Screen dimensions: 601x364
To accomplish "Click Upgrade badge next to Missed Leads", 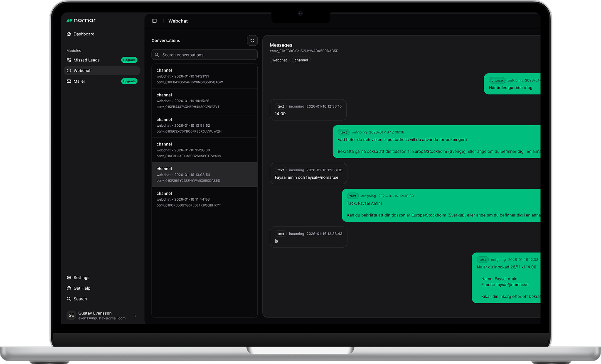I will point(129,60).
